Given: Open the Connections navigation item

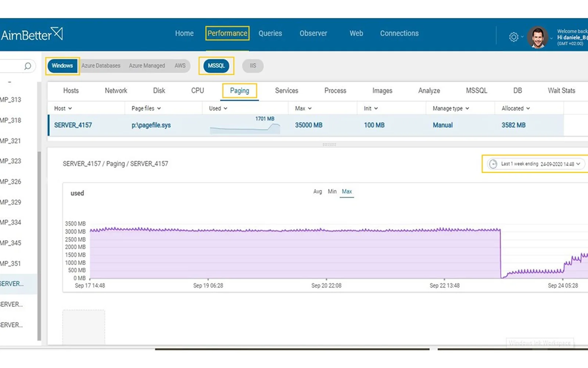Looking at the screenshot, I should tap(399, 33).
